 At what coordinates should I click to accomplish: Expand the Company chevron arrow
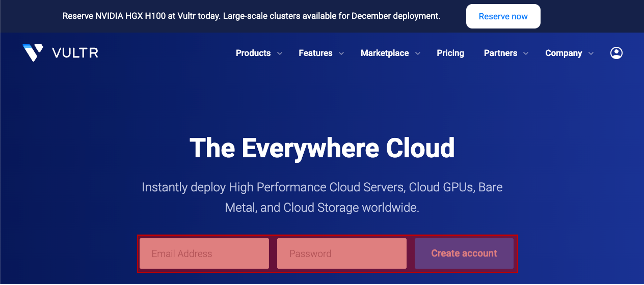[591, 53]
